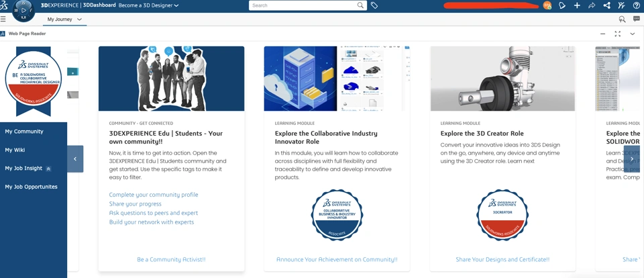Open Web Page Reader widget options chevron
The image size is (644, 278).
(633, 34)
